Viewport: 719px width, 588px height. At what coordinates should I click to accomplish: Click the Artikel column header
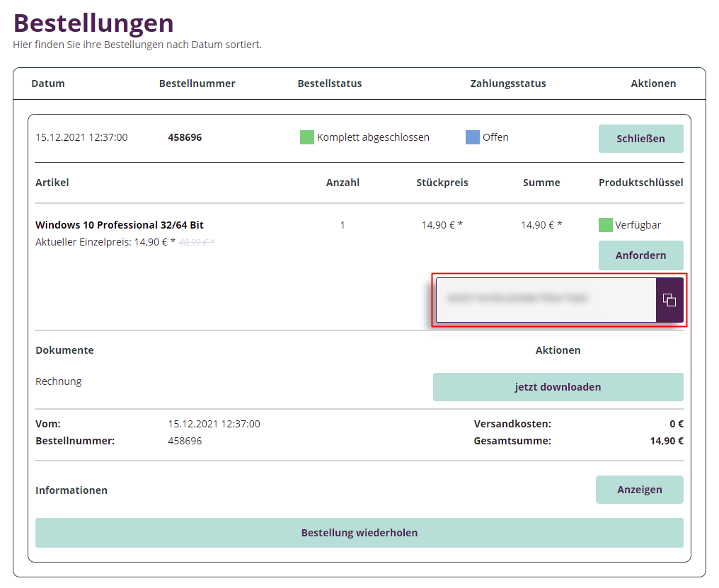coord(52,183)
